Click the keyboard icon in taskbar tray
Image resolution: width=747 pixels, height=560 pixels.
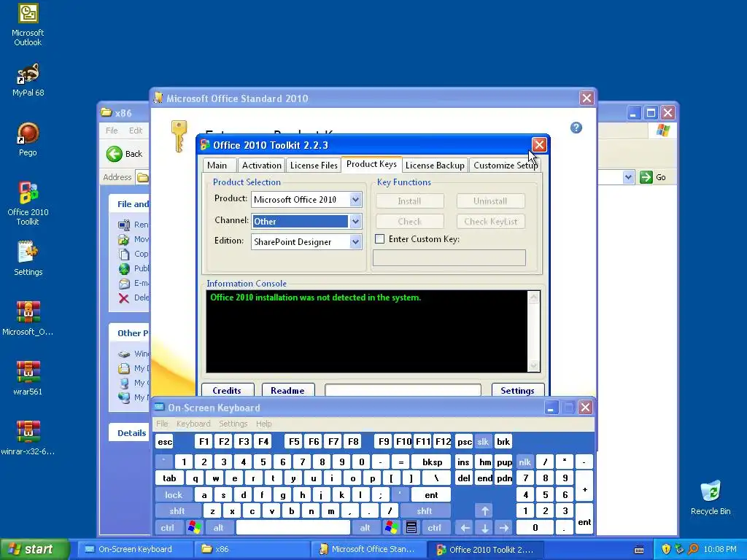(x=639, y=550)
